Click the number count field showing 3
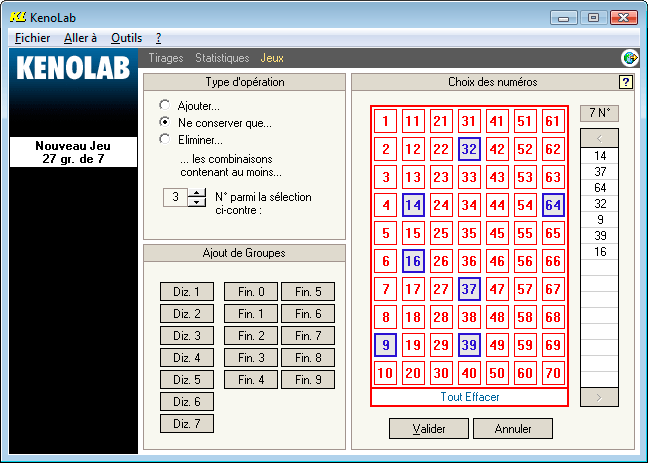The height and width of the screenshot is (463, 648). click(175, 197)
